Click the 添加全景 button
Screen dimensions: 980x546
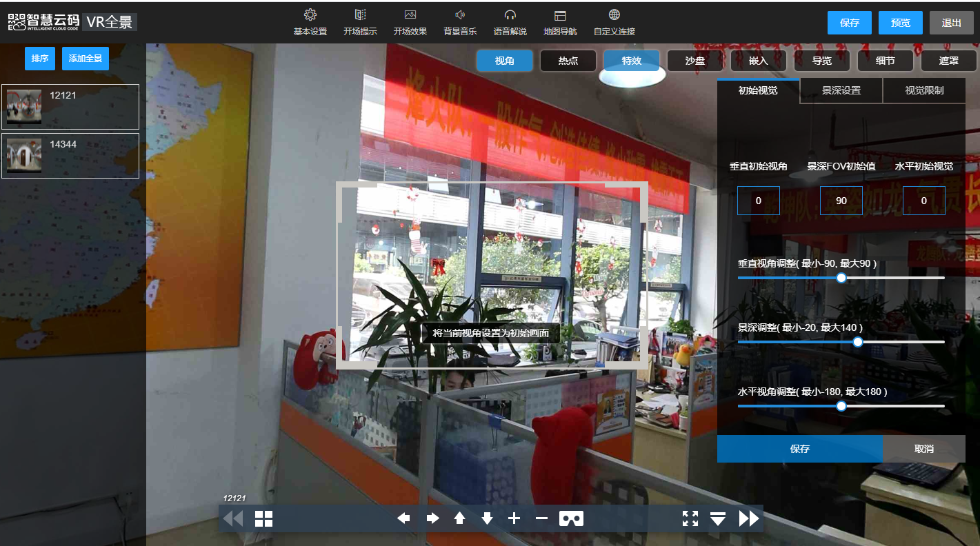[86, 59]
